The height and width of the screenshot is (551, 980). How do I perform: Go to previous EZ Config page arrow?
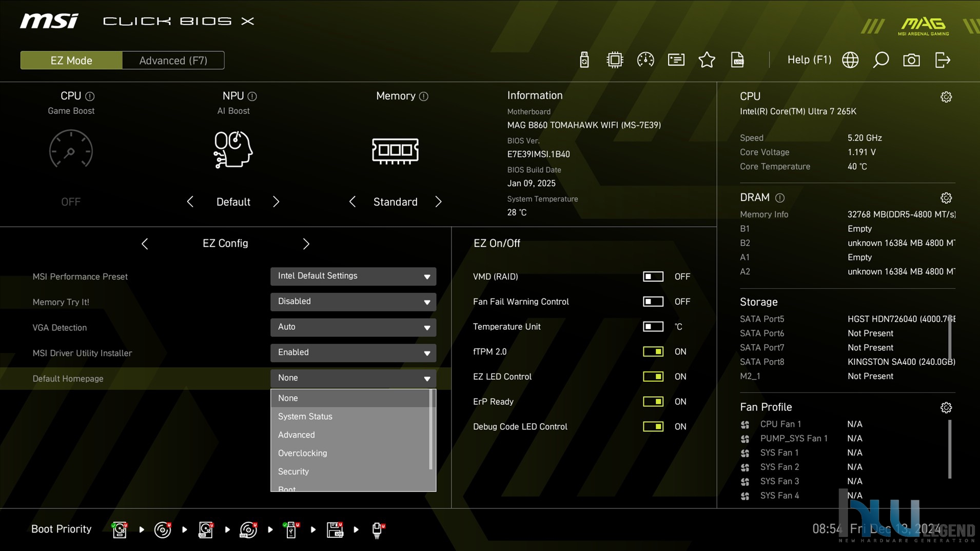click(145, 244)
